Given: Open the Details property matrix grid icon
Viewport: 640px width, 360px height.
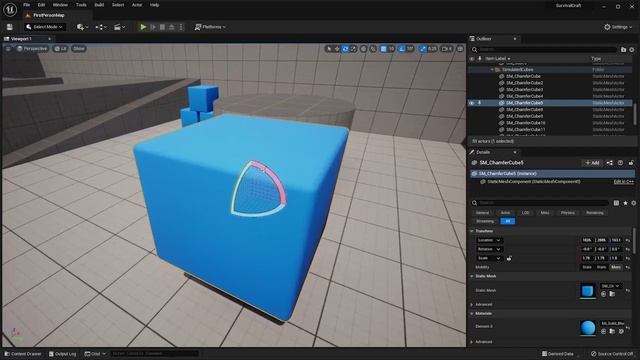Looking at the screenshot, I should point(616,203).
